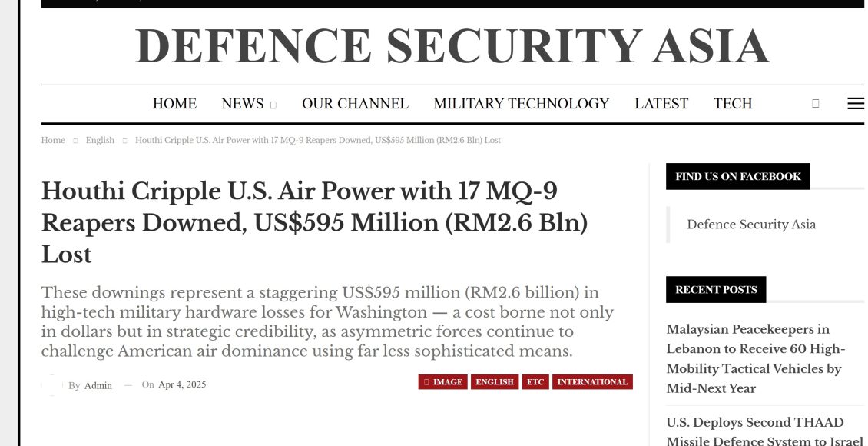Click the search icon in navigation bar

tap(815, 103)
